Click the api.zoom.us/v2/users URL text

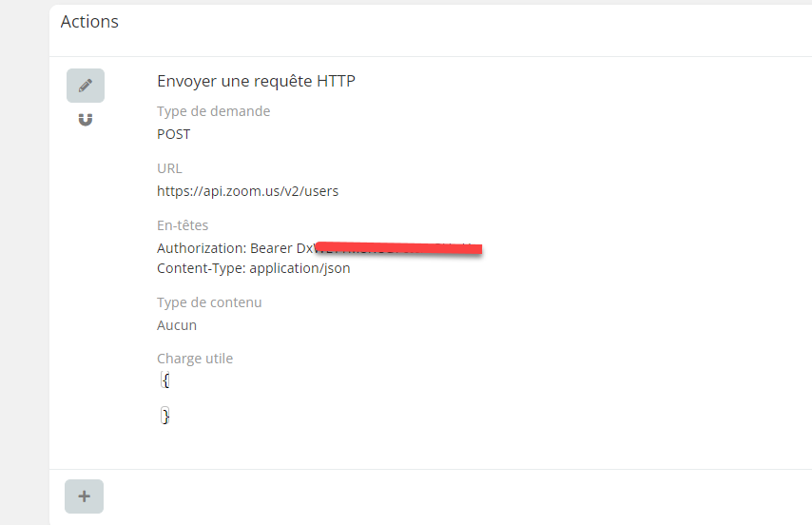point(247,191)
